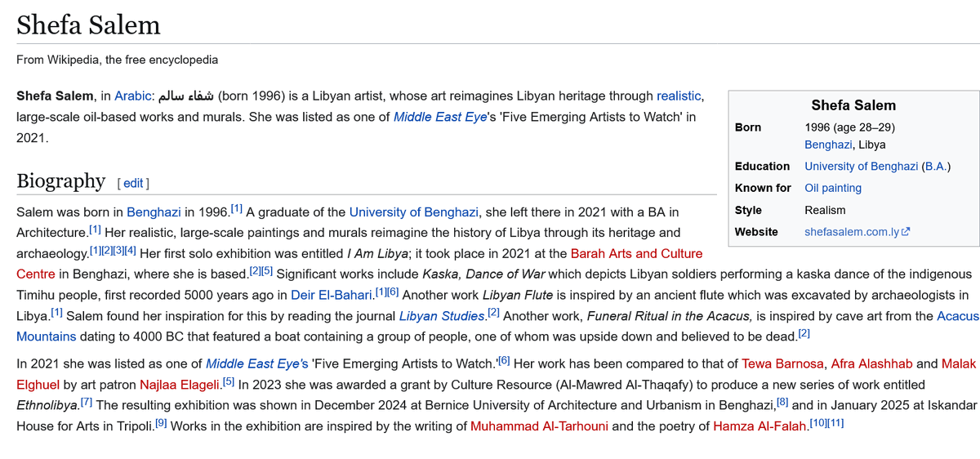Screen dimensions: 980x459
Task: Click the 'Website' label in the infobox
Action: pyautogui.click(x=756, y=232)
